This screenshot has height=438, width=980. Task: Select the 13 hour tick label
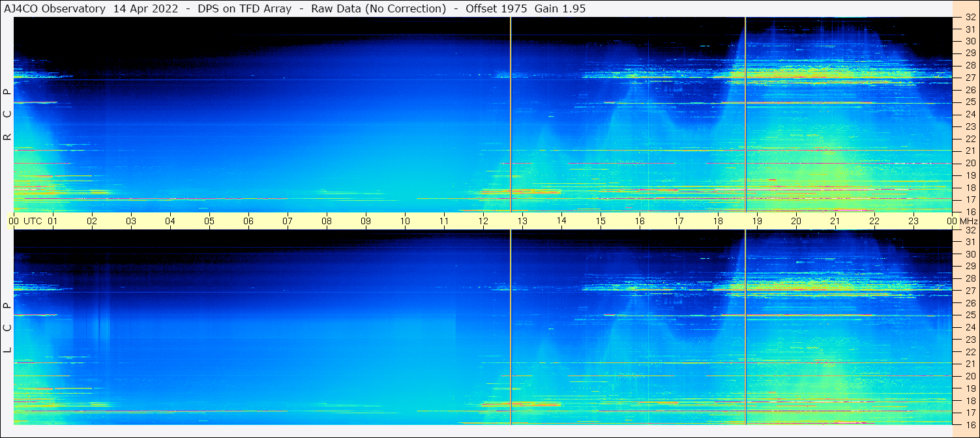(x=522, y=221)
